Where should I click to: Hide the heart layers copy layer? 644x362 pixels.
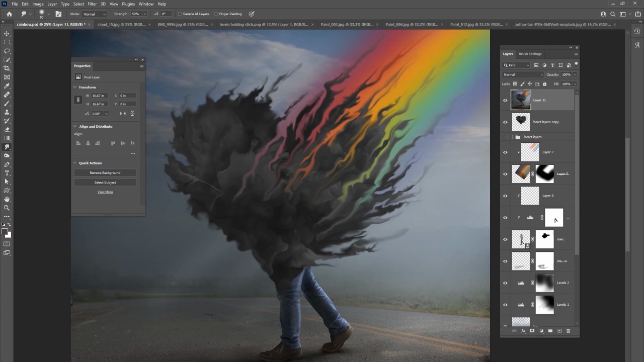point(505,122)
